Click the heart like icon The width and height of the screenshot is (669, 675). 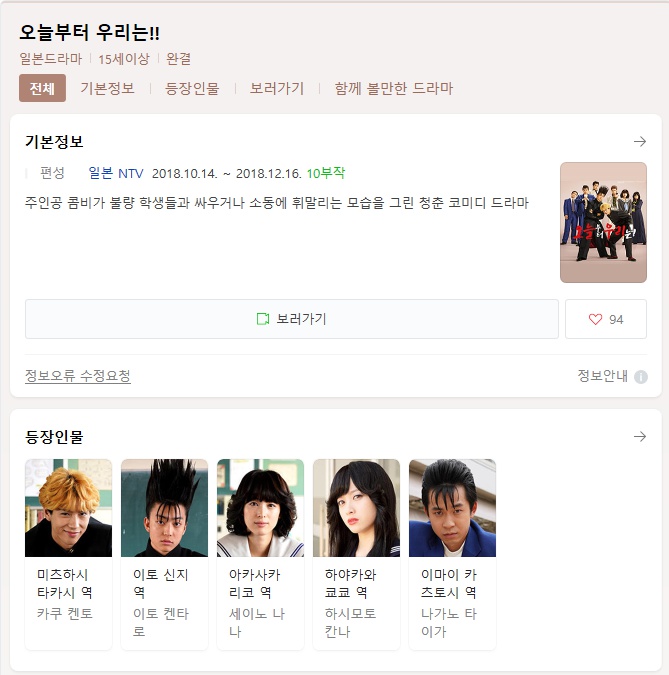595,319
